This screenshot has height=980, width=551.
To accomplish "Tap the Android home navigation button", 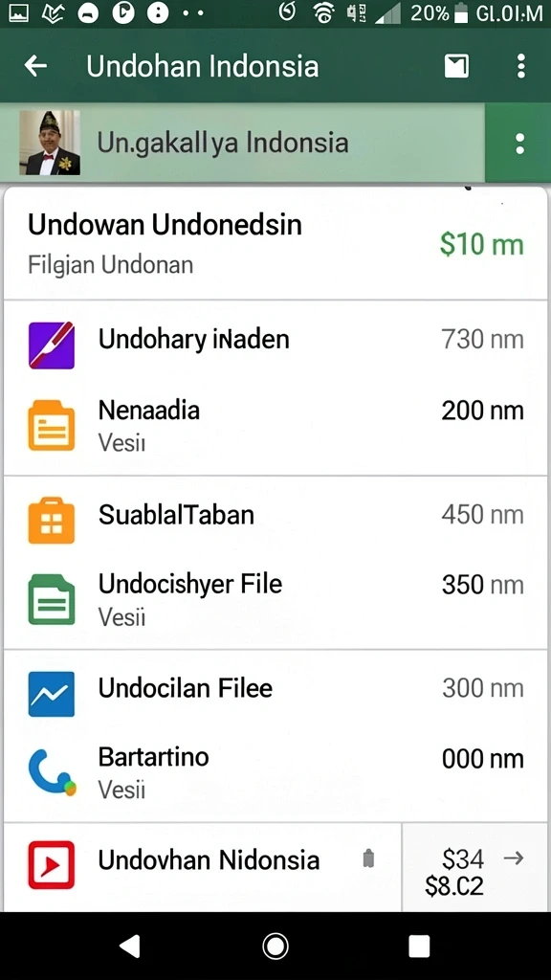I will point(275,947).
